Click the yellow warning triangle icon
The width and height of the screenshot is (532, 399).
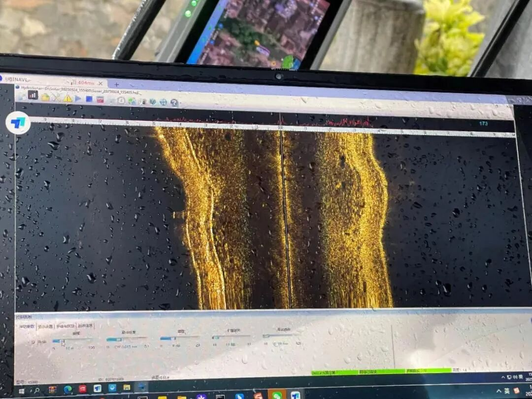coord(67,98)
